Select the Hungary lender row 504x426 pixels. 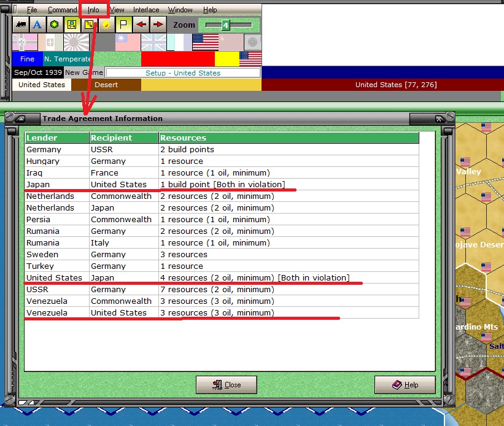pyautogui.click(x=222, y=161)
